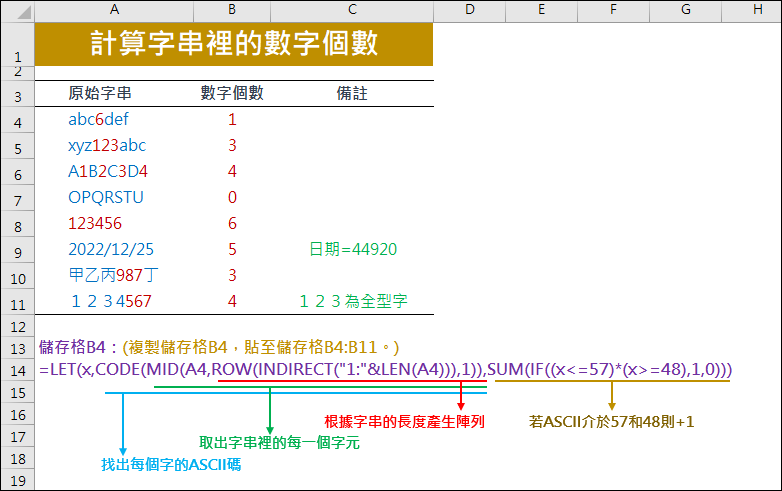Select row 11 header

point(17,301)
